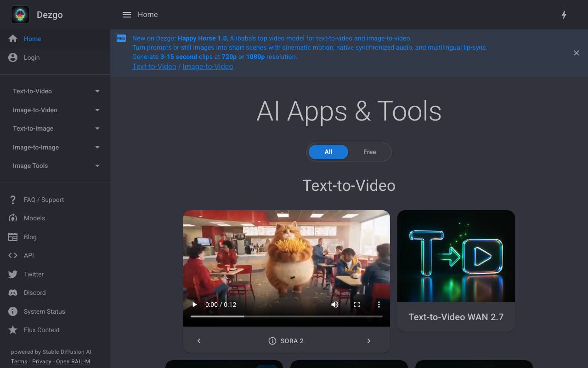The width and height of the screenshot is (588, 368).
Task: Click the SORA 2 info circle icon
Action: point(272,341)
